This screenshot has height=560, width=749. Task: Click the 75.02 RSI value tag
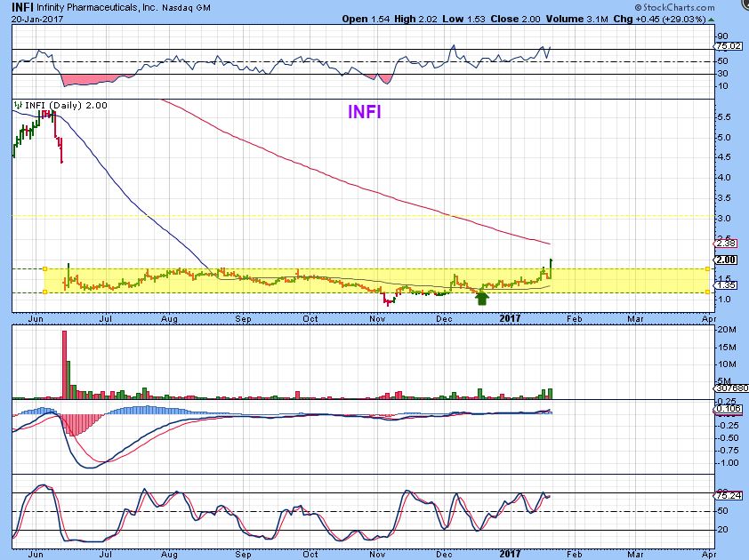(728, 46)
